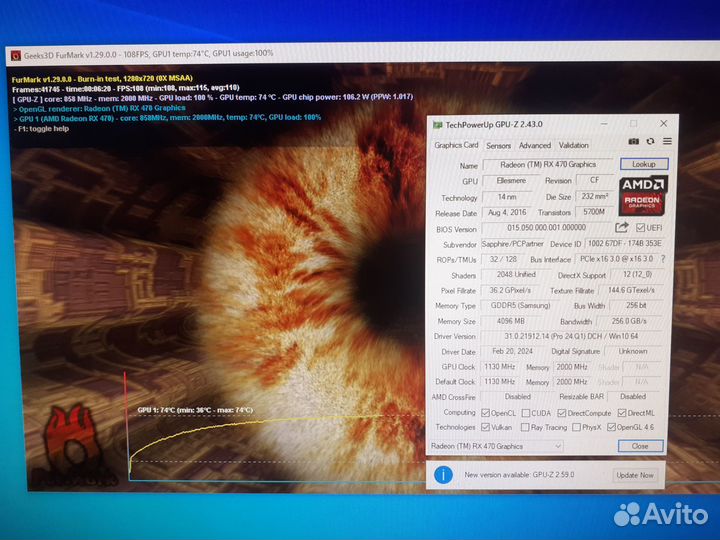Viewport: 720px width, 540px height.
Task: Click the Name field Radeon RX 470 Graphics
Action: pos(548,164)
